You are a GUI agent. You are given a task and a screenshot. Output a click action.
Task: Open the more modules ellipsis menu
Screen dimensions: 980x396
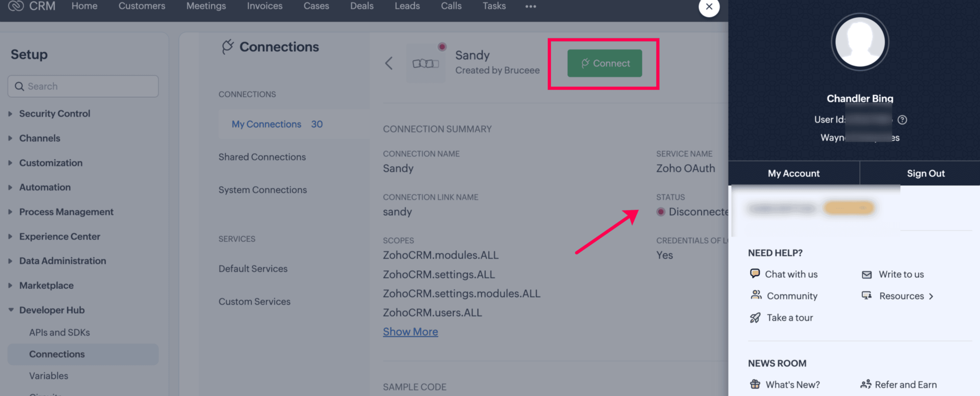[x=530, y=7]
